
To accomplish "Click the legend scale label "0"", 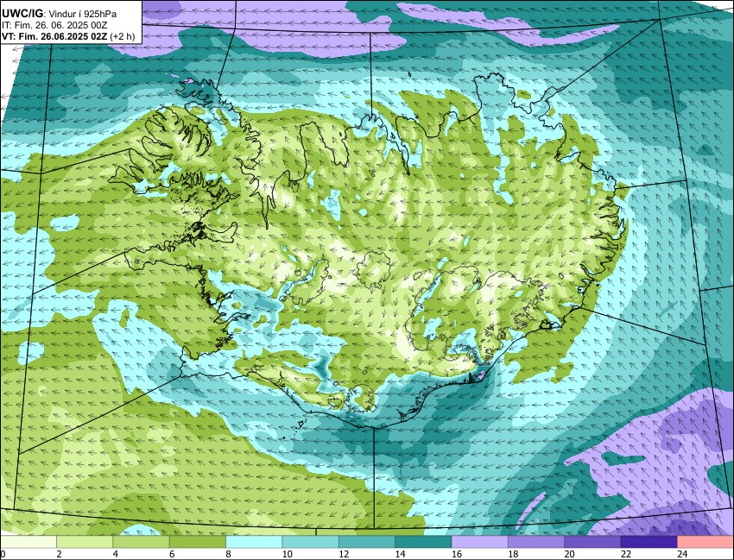I will point(3,554).
